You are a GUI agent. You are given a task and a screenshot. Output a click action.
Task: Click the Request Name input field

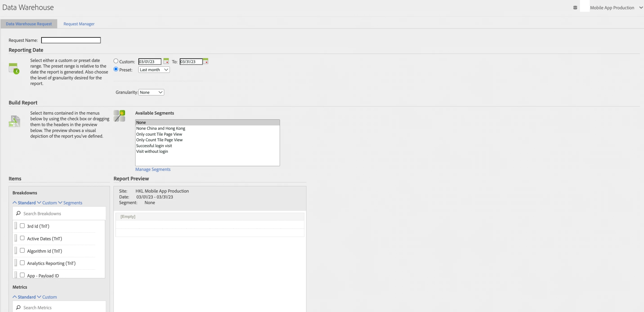tap(71, 40)
